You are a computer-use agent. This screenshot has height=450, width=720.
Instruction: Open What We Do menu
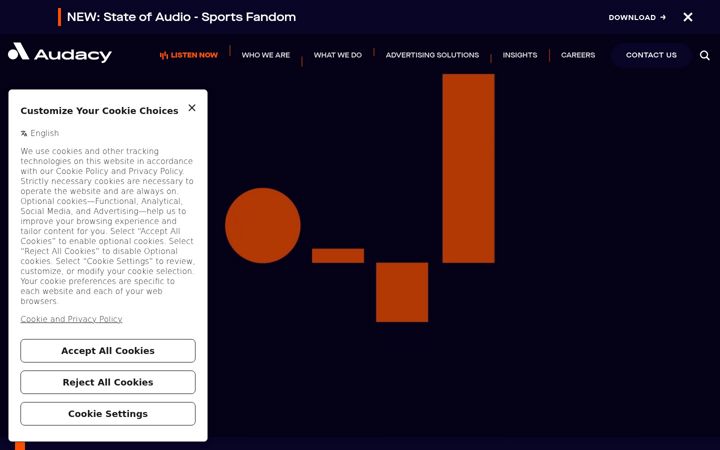tap(338, 55)
